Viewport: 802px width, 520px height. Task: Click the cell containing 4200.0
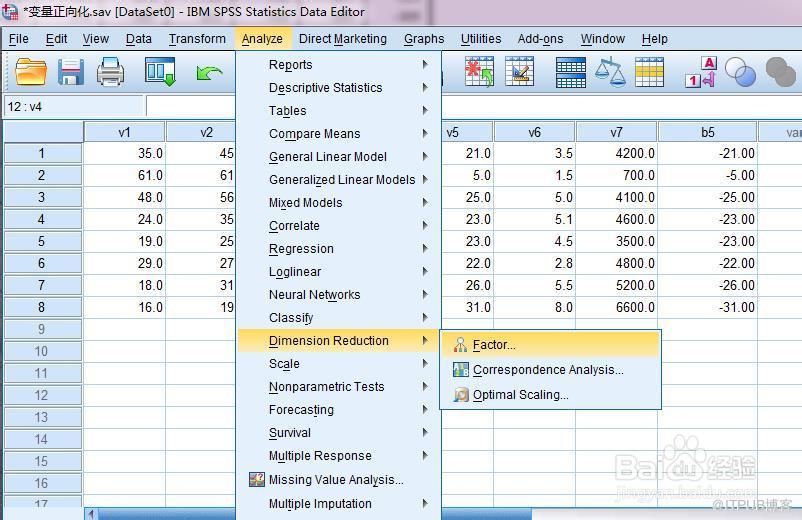[616, 154]
